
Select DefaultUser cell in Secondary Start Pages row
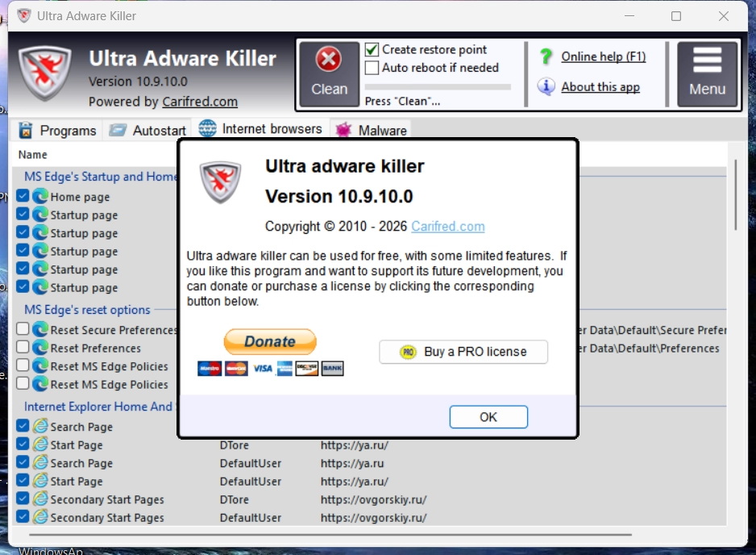click(x=250, y=518)
